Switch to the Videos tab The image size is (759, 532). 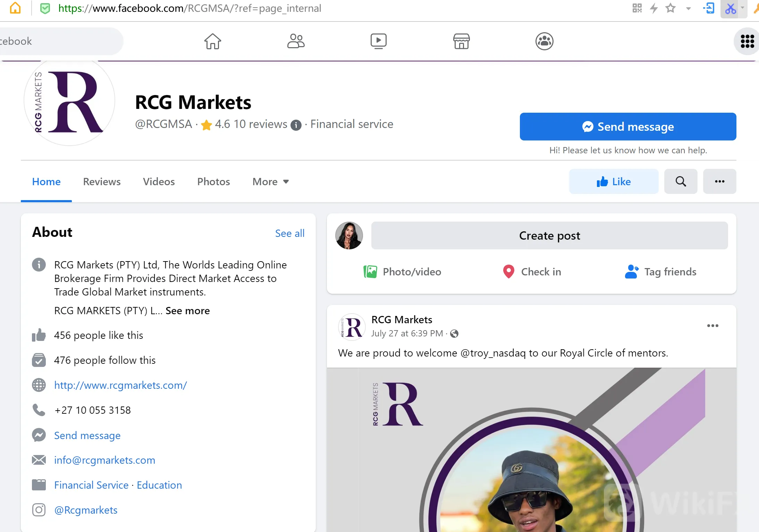click(159, 182)
